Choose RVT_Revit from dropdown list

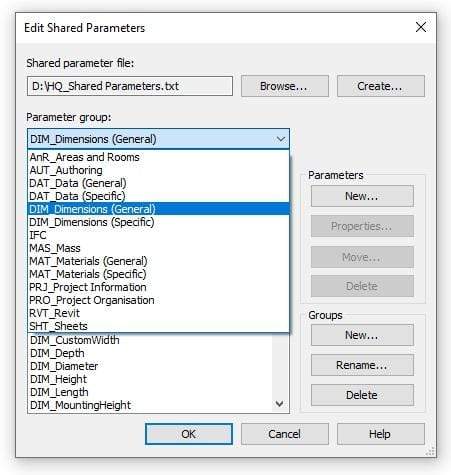click(x=158, y=313)
